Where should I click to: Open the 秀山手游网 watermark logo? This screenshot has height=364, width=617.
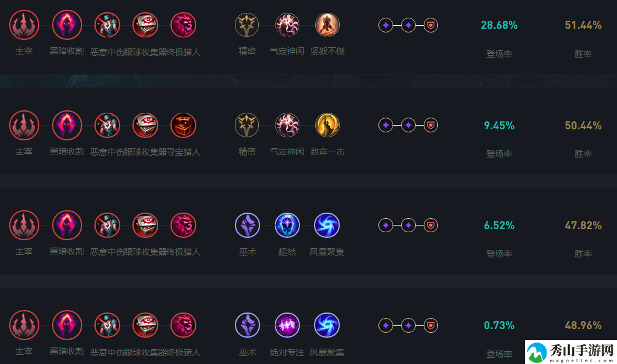pos(571,352)
